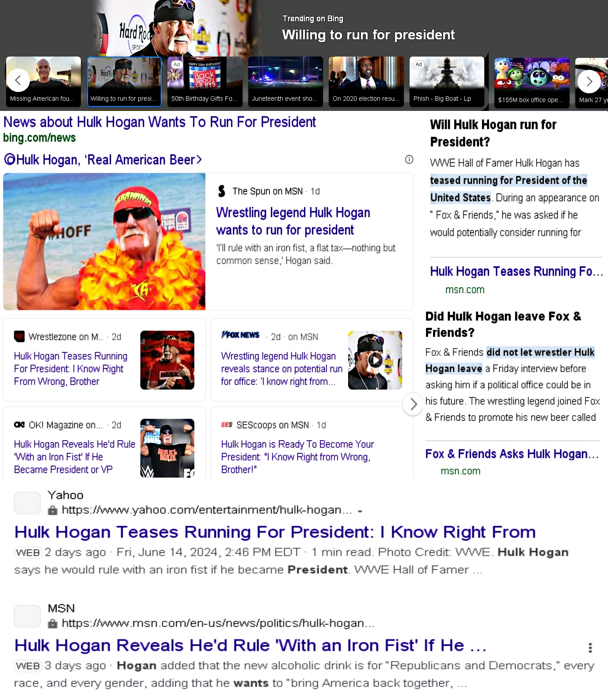Open On 2020 election results card
The width and height of the screenshot is (608, 700).
pyautogui.click(x=366, y=81)
